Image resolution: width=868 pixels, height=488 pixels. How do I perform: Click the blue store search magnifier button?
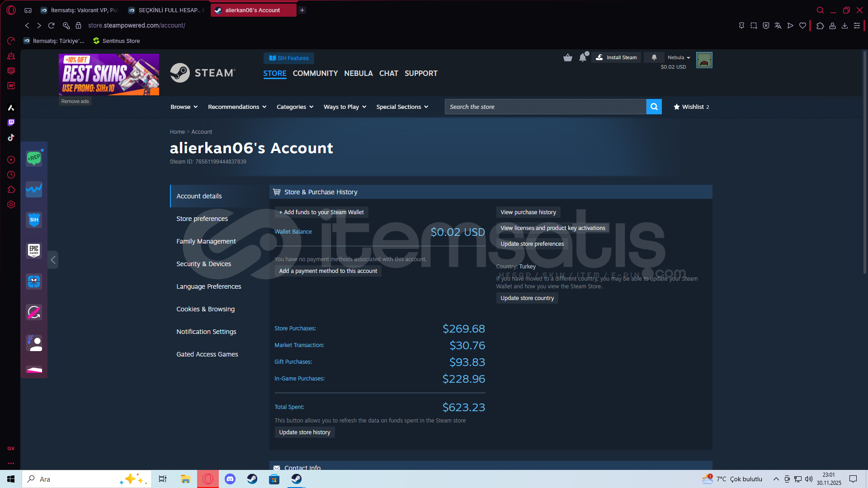click(x=654, y=107)
